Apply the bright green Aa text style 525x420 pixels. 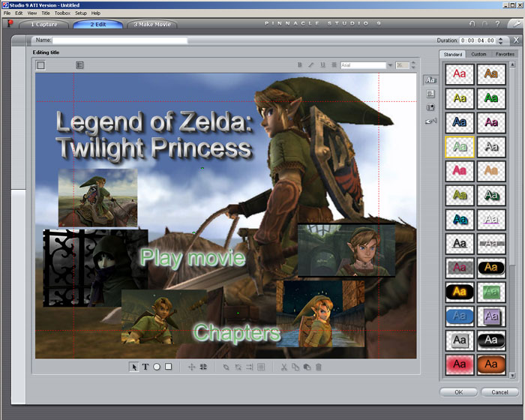point(491,98)
